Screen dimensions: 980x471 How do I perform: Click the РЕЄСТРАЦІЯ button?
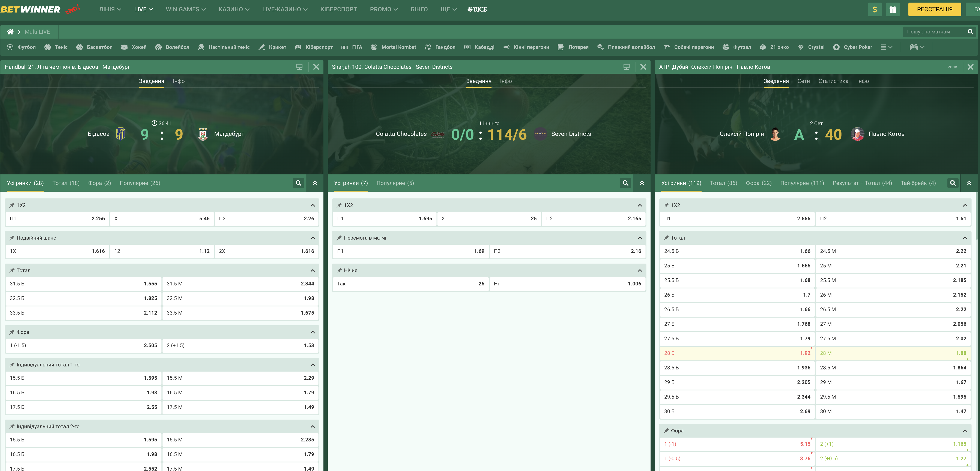coord(934,9)
